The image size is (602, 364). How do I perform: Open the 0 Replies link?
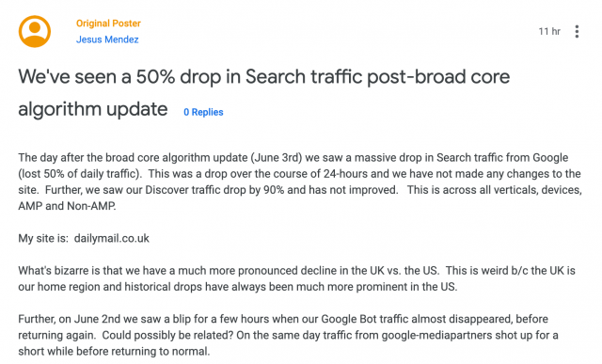coord(203,112)
